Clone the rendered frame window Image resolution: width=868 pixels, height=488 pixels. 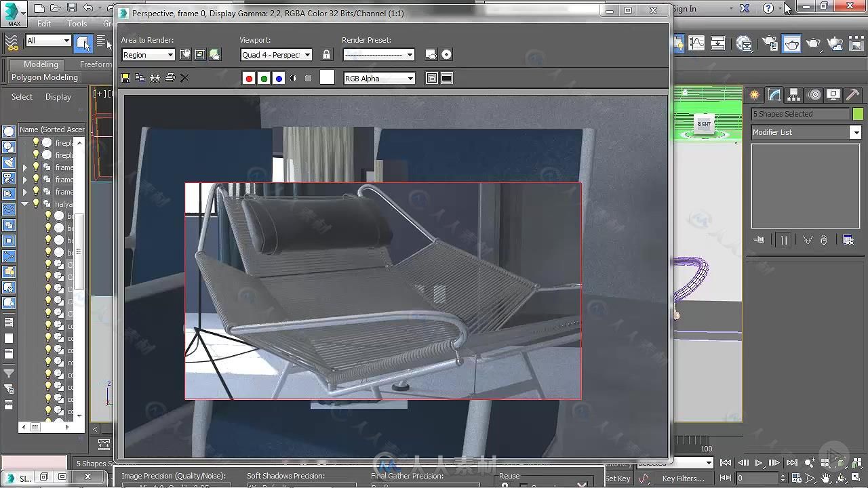pyautogui.click(x=155, y=78)
